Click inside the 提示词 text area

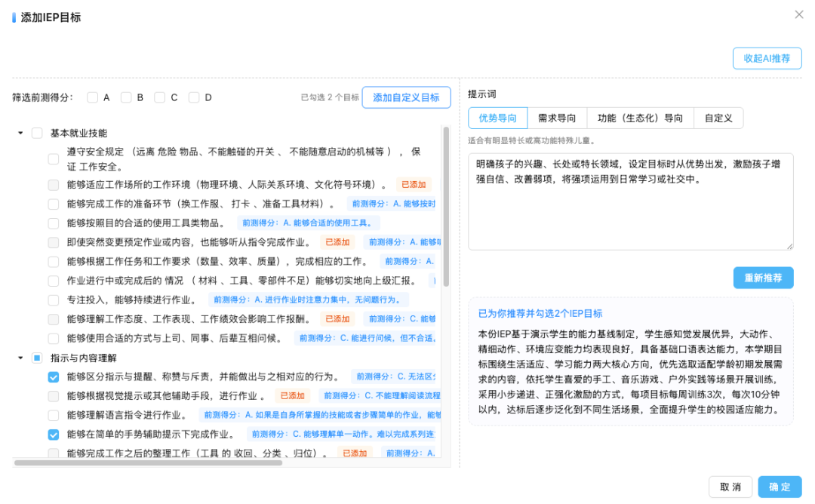(x=630, y=201)
